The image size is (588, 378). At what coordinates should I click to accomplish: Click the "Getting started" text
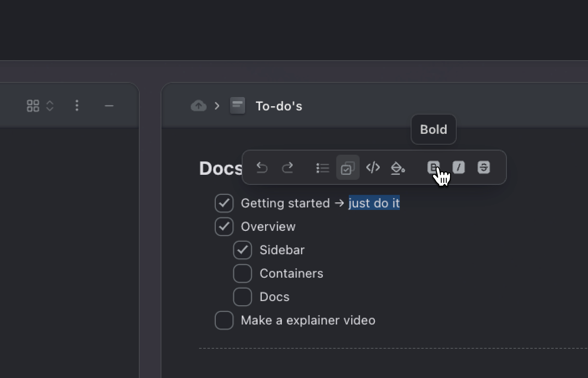(x=285, y=203)
